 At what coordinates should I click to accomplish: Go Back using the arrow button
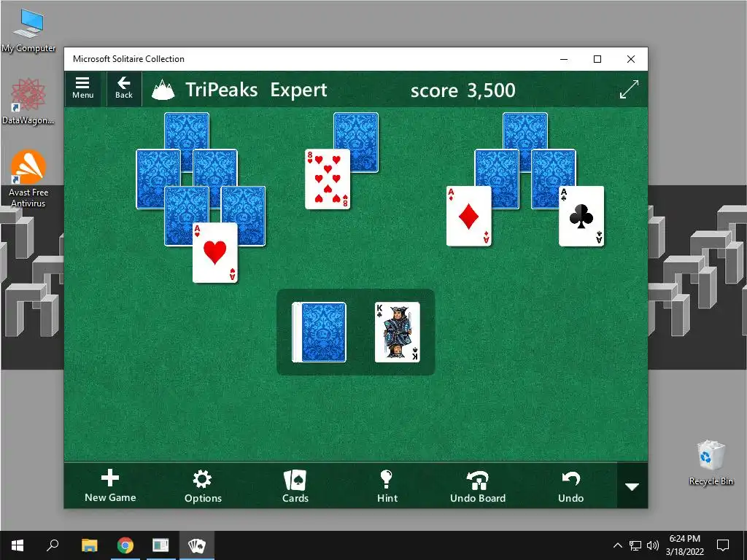pyautogui.click(x=124, y=88)
